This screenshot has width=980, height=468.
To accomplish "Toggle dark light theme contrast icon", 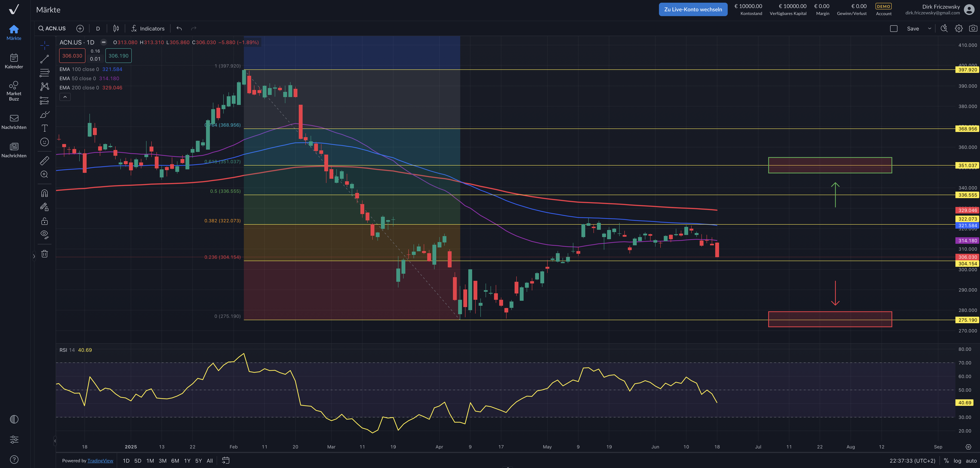I will pos(14,419).
